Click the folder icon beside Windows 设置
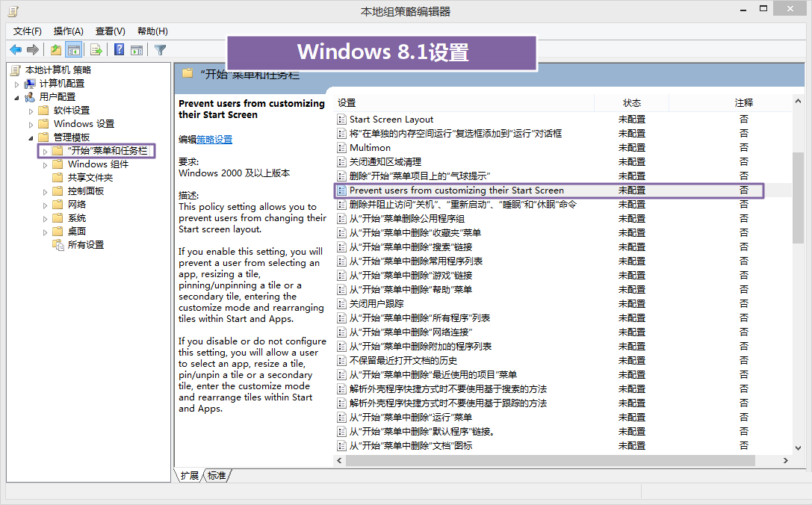 [44, 124]
